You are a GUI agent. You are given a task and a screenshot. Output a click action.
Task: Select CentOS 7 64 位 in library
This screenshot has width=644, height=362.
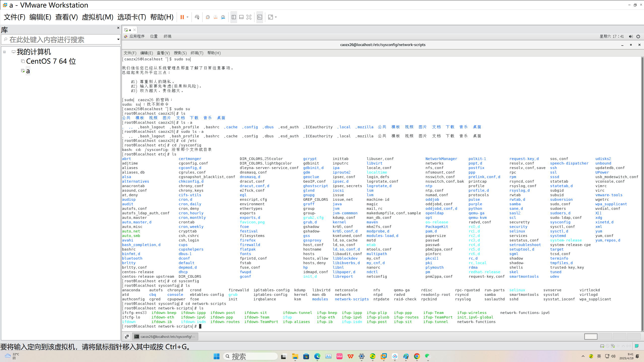(51, 61)
